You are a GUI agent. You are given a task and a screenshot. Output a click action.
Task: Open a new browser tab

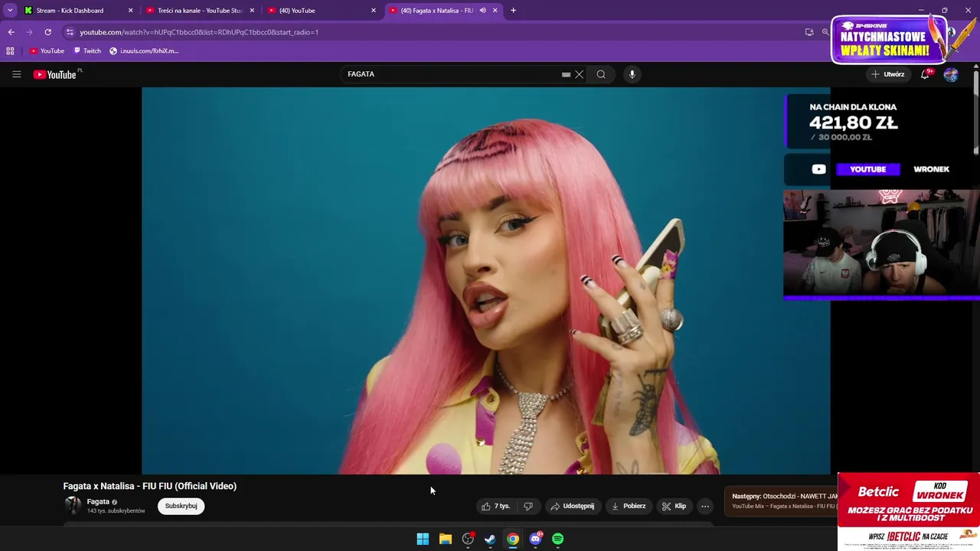513,11
